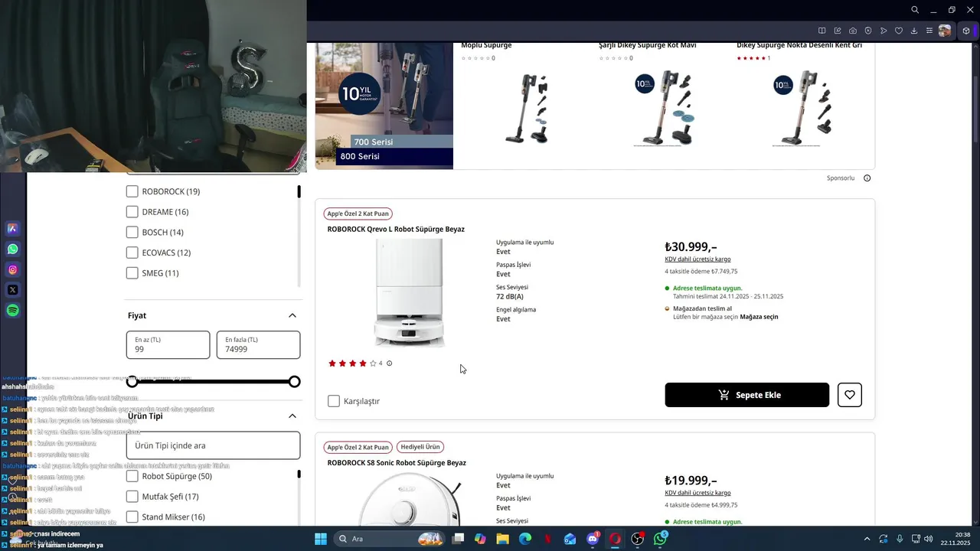Image resolution: width=980 pixels, height=551 pixels.
Task: Check the Stand Mikser (16) type filter
Action: pyautogui.click(x=132, y=517)
